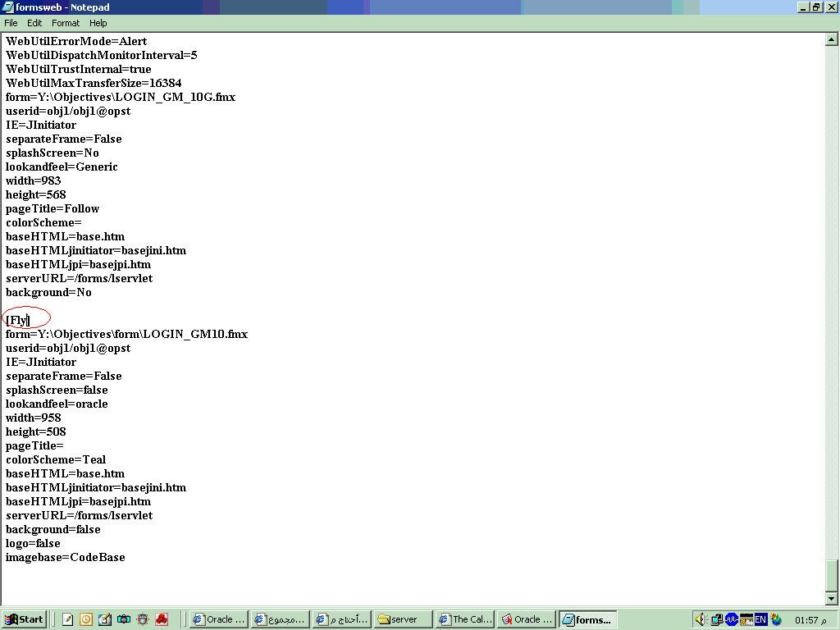Screen dimensions: 840x630
Task: Switch to 'The Cal...' taskbar window
Action: pyautogui.click(x=464, y=619)
